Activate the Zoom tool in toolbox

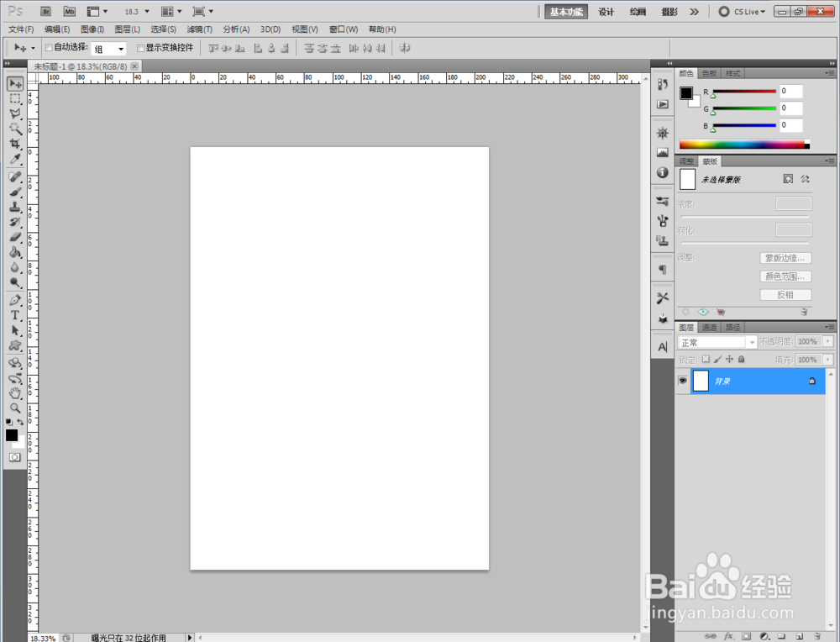[15, 408]
